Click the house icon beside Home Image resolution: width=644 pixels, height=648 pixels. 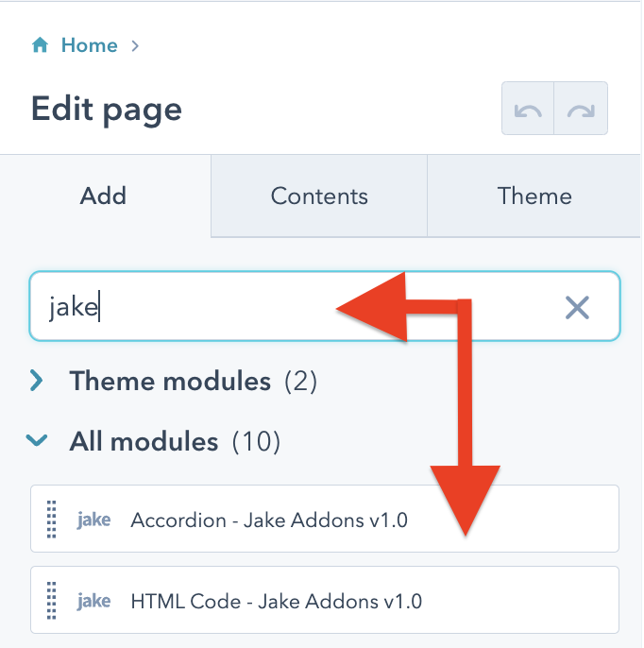tap(40, 45)
